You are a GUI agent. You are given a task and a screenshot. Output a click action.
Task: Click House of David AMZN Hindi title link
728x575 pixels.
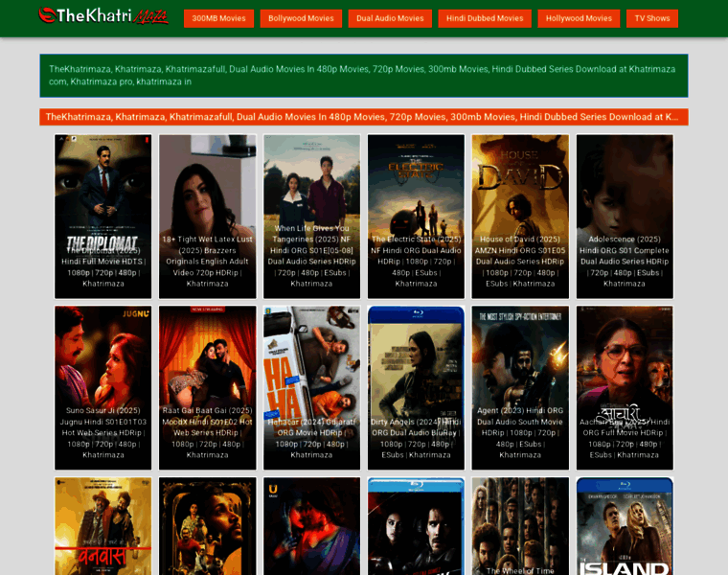520,262
